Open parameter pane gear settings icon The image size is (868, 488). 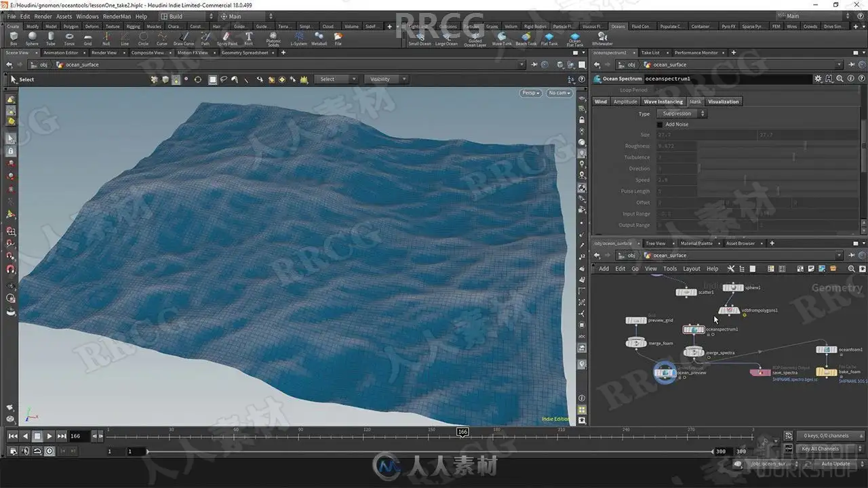818,79
